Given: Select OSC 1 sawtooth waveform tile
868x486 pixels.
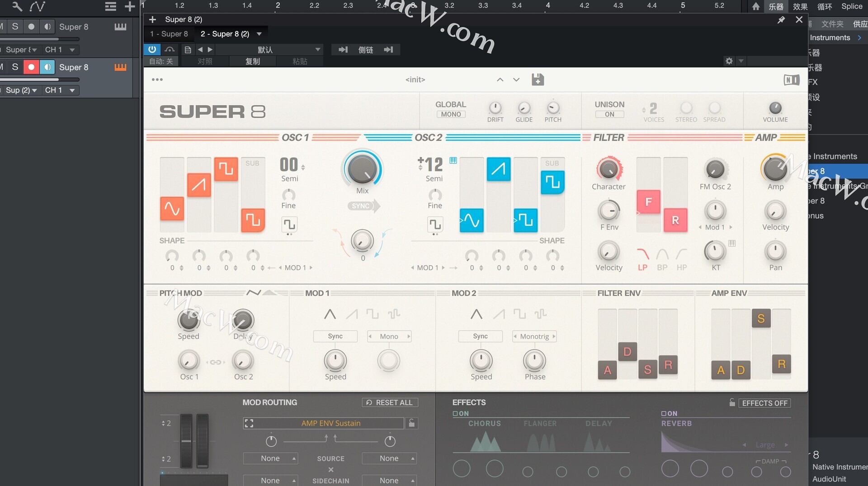Looking at the screenshot, I should click(x=199, y=185).
